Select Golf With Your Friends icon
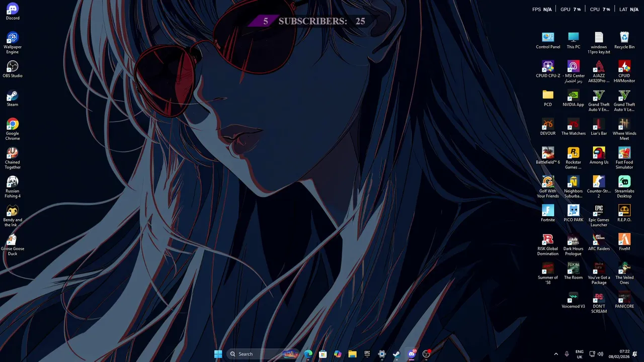The width and height of the screenshot is (644, 362). tap(548, 187)
